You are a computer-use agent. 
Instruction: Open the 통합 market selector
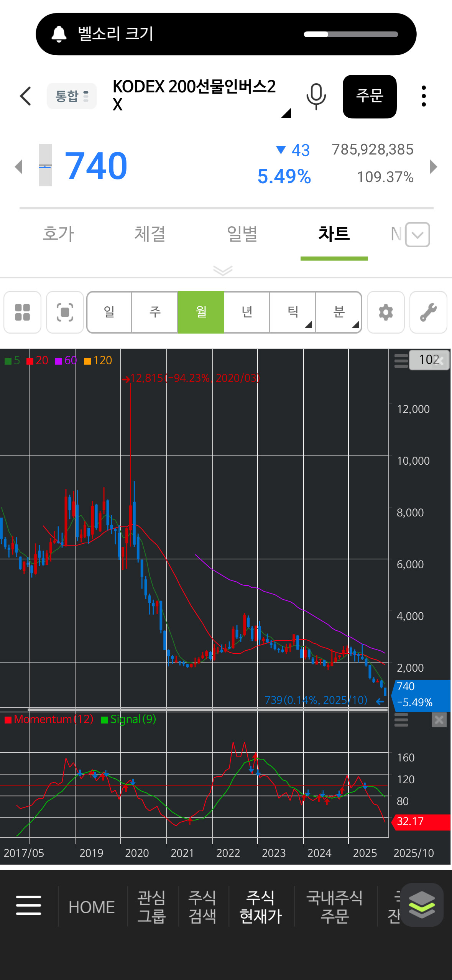[x=72, y=96]
